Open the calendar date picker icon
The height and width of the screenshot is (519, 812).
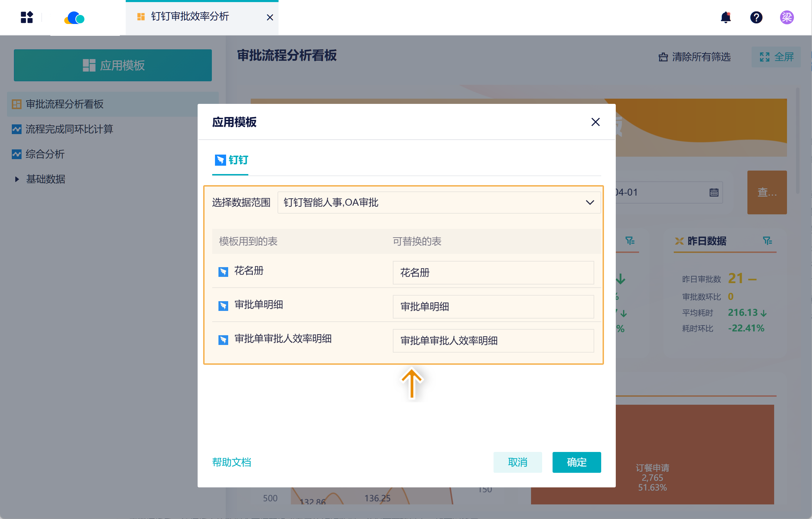click(714, 192)
